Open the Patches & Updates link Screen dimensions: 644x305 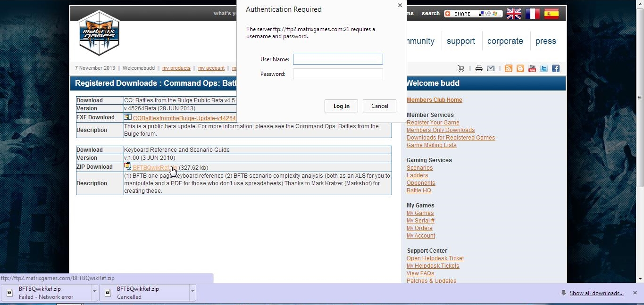tap(432, 280)
